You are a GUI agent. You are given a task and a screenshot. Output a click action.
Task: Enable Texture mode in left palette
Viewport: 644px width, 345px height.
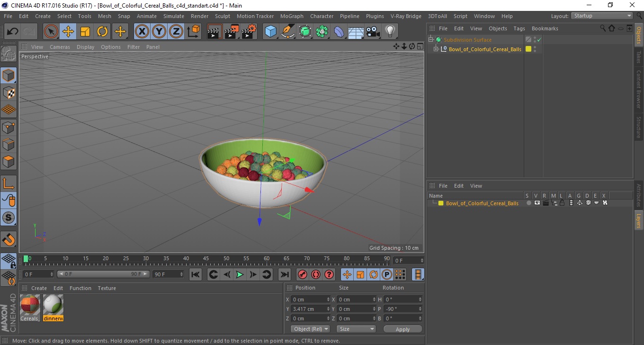tap(9, 93)
